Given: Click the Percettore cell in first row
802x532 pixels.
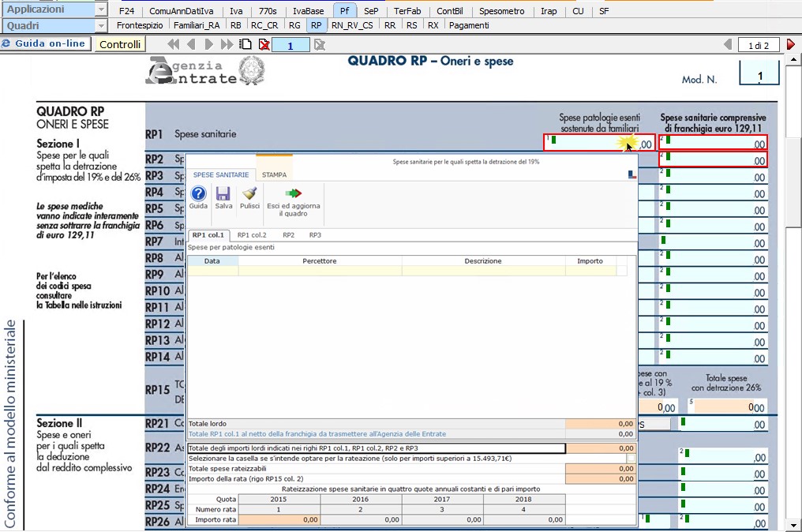Looking at the screenshot, I should click(320, 271).
